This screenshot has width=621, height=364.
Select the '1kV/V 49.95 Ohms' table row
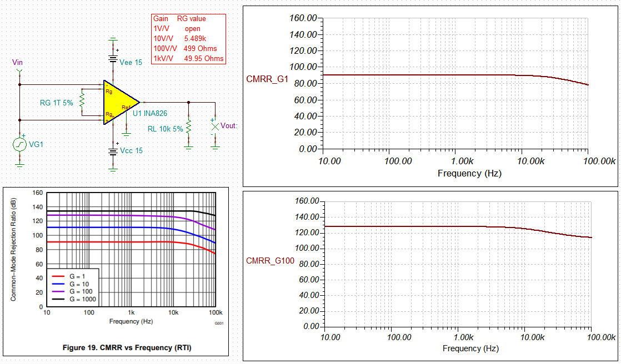pyautogui.click(x=188, y=59)
